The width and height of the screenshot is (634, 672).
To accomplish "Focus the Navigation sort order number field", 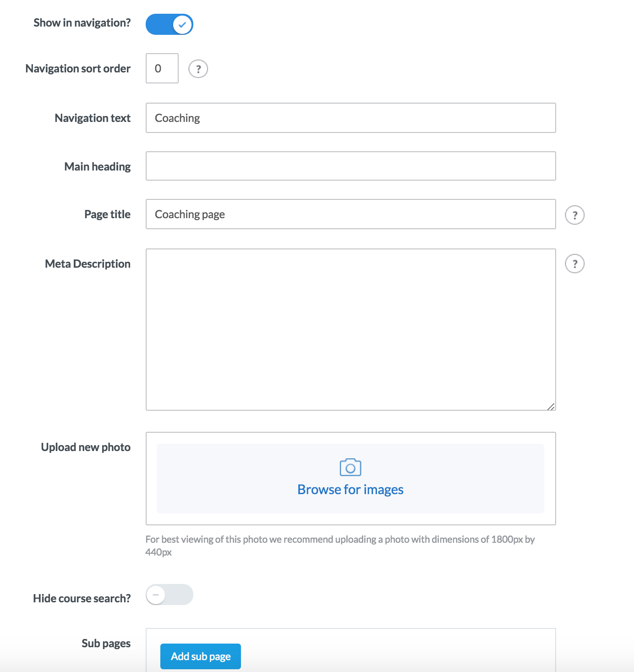I will (162, 68).
